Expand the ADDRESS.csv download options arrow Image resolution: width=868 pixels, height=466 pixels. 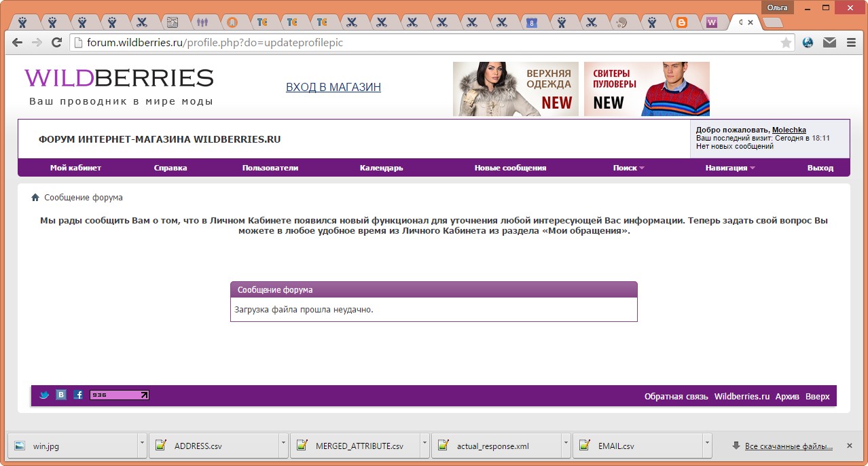point(284,446)
